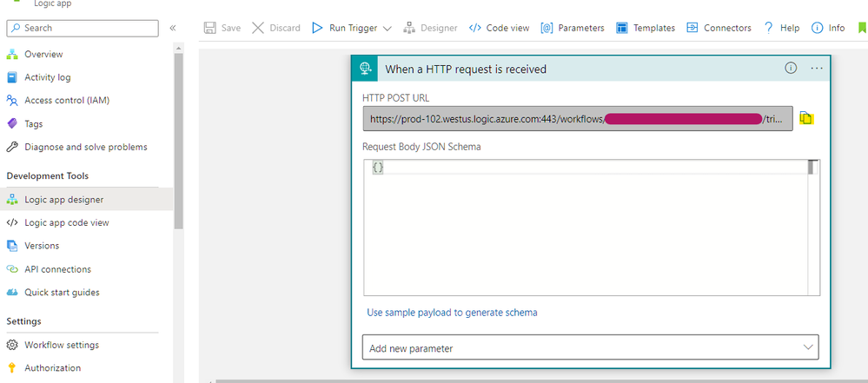Click the purple Tags icon
868x383 pixels.
click(12, 124)
